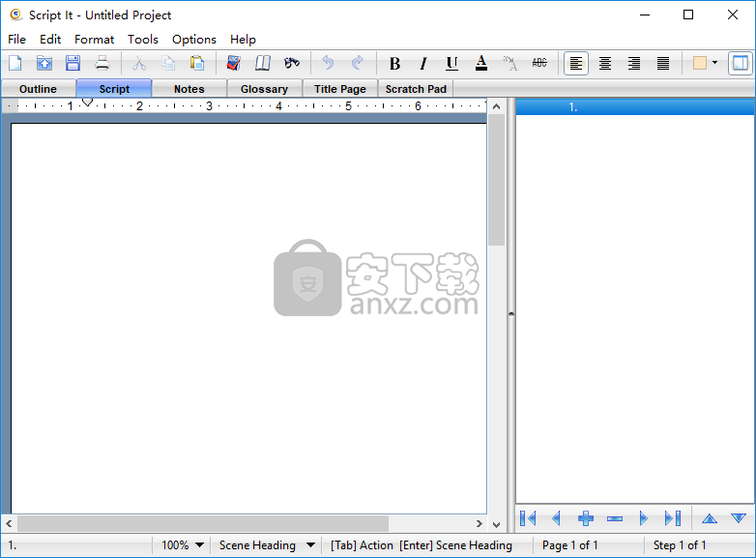Open the Edit menu
The image size is (756, 558).
50,40
